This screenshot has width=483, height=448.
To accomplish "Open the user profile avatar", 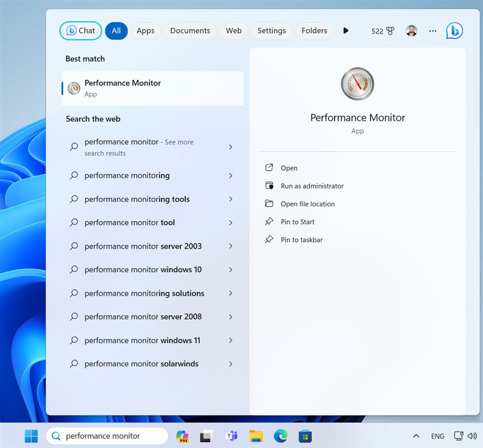I will tap(411, 31).
